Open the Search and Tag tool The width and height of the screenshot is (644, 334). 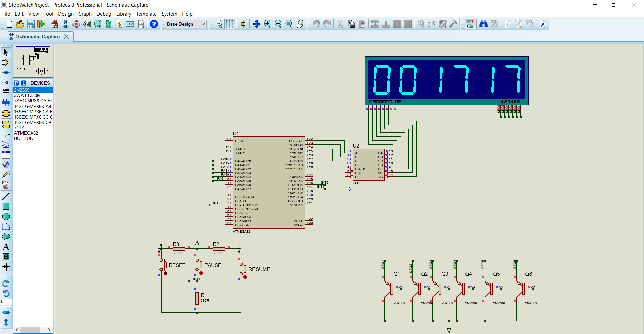point(484,24)
